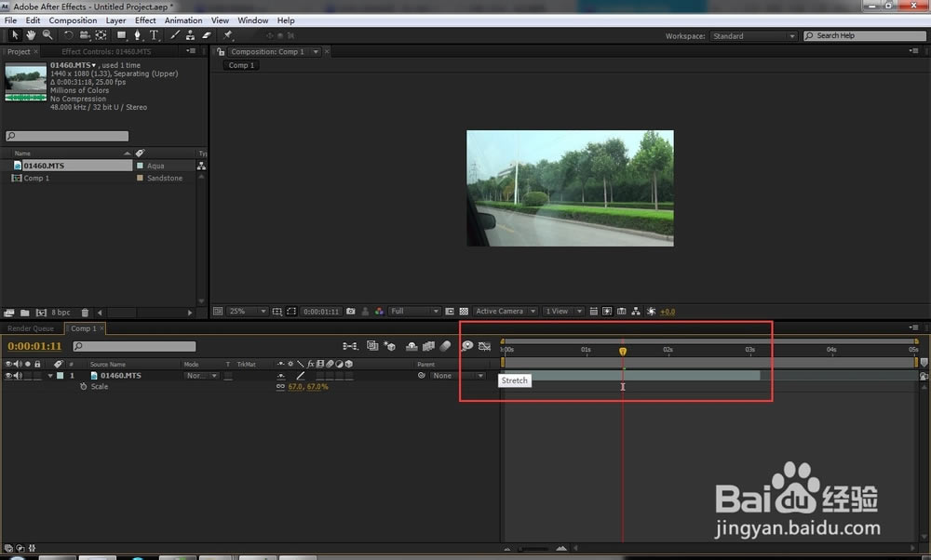Take a snapshot of the composition view
This screenshot has height=560, width=931.
[x=351, y=311]
